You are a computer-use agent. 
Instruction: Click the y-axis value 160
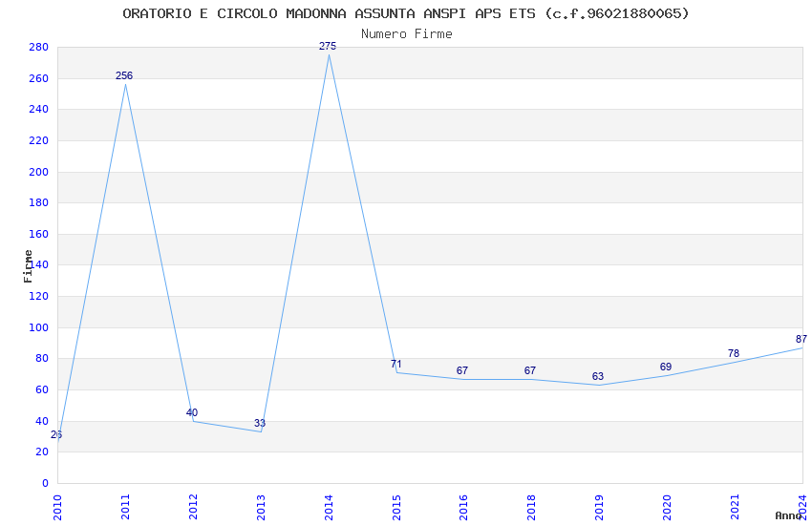(x=39, y=234)
